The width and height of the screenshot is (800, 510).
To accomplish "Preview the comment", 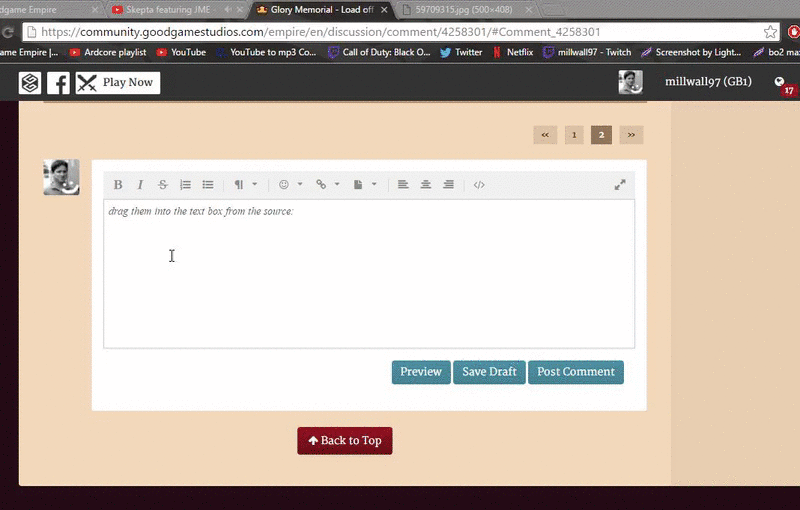I will pyautogui.click(x=421, y=372).
